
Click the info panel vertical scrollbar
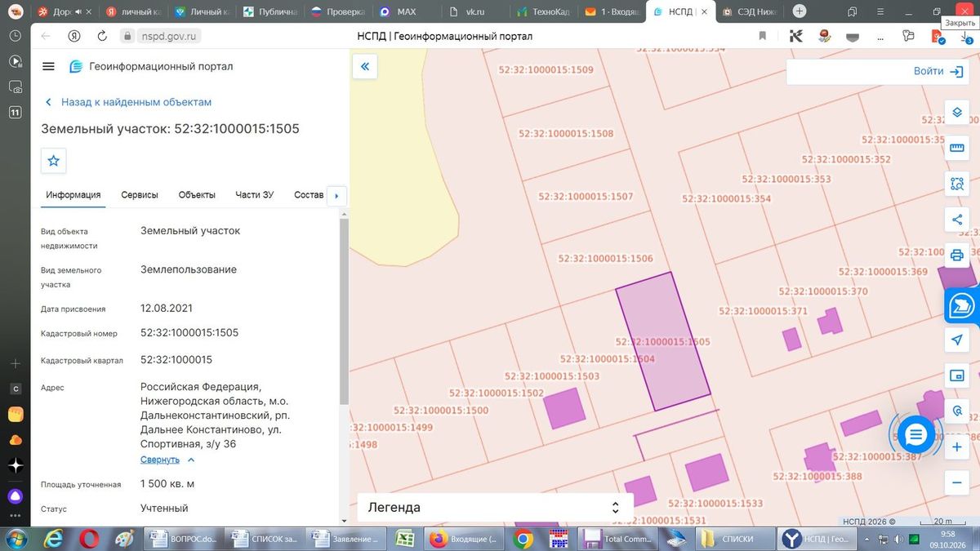tap(345, 311)
